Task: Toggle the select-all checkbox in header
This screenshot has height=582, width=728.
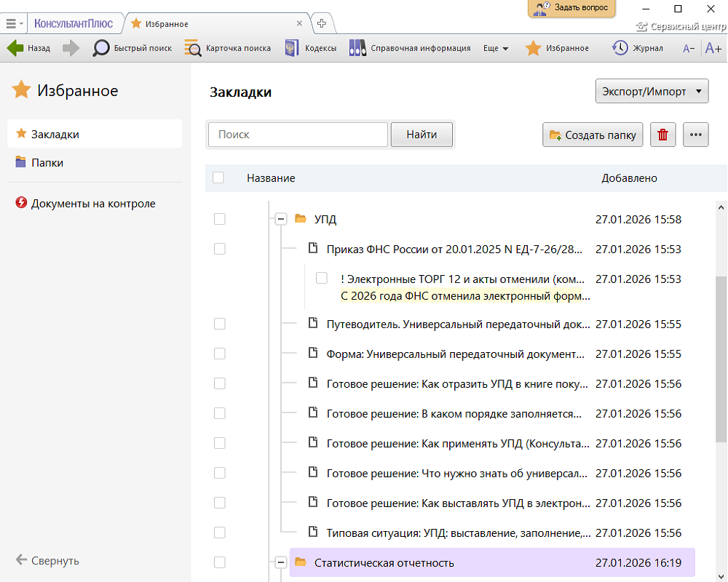Action: coord(218,178)
